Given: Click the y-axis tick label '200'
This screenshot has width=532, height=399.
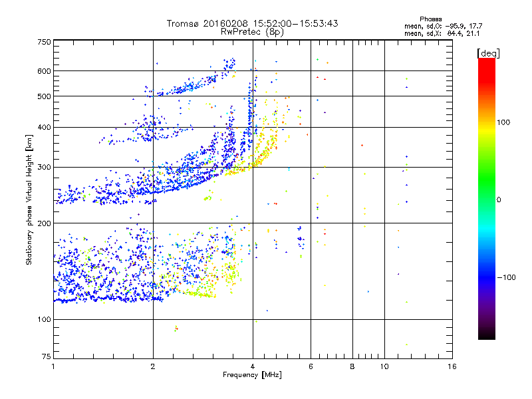Looking at the screenshot, I should click(x=44, y=223).
